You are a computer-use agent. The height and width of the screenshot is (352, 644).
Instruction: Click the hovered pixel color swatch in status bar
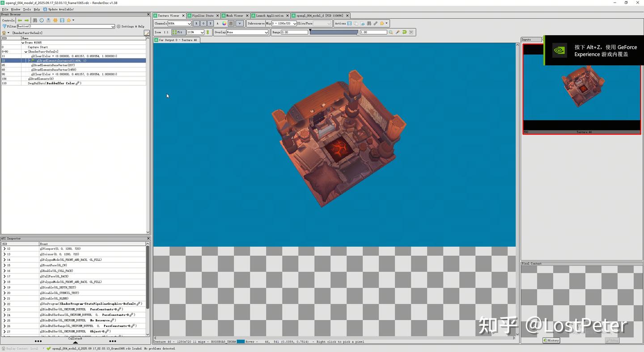pos(241,341)
